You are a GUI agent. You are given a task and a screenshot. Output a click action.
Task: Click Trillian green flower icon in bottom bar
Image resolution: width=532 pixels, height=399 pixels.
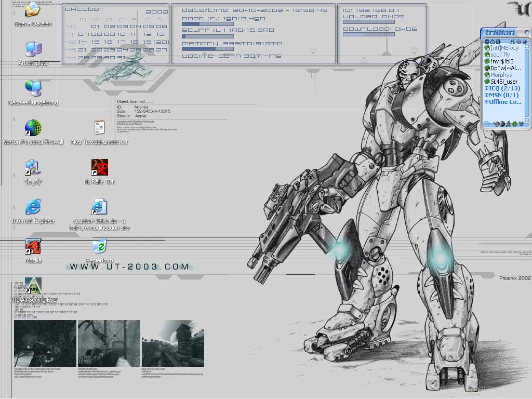click(515, 124)
